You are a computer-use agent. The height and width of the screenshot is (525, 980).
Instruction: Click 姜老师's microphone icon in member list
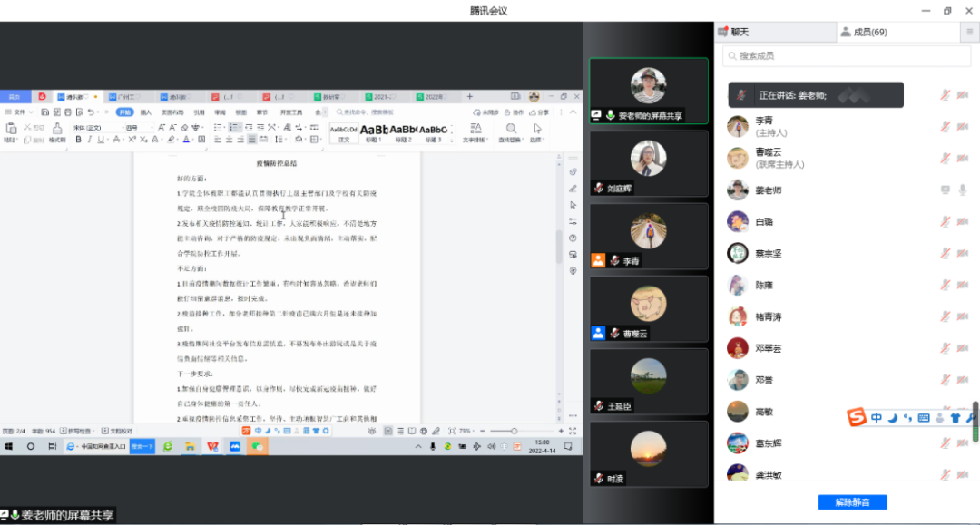pos(962,190)
